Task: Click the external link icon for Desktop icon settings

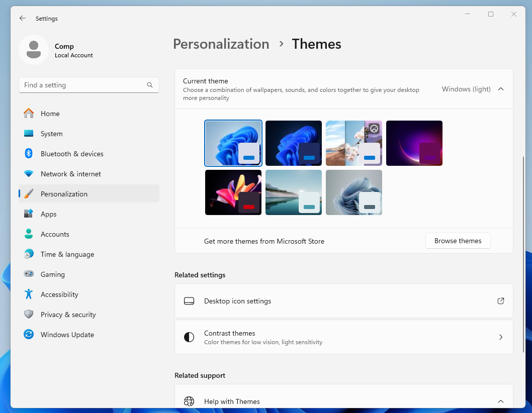Action: 501,301
